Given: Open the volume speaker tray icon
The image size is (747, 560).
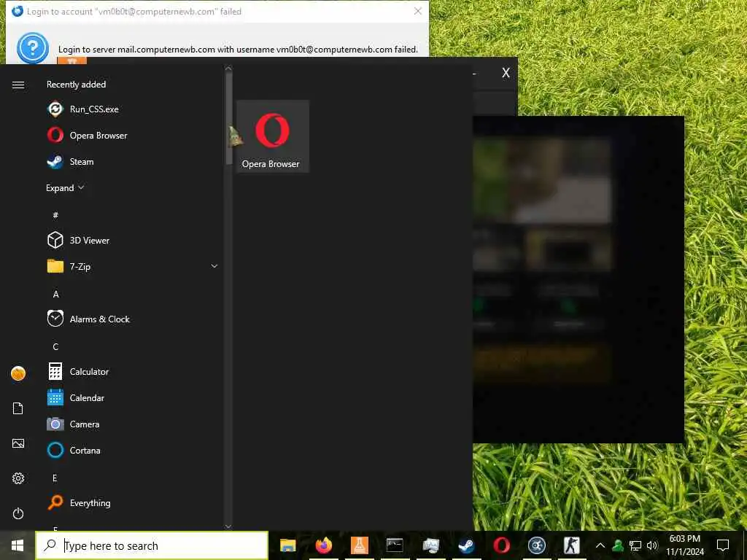Looking at the screenshot, I should 652,545.
